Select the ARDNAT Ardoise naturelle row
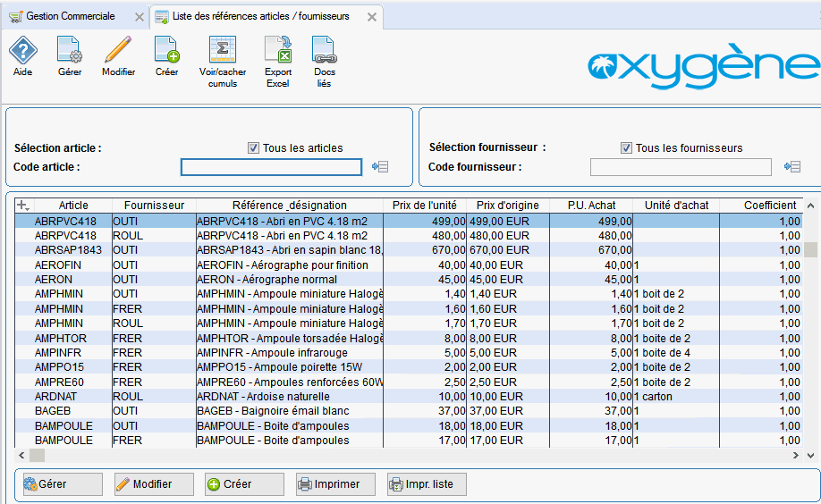Viewport: 821px width, 504px height. click(409, 397)
